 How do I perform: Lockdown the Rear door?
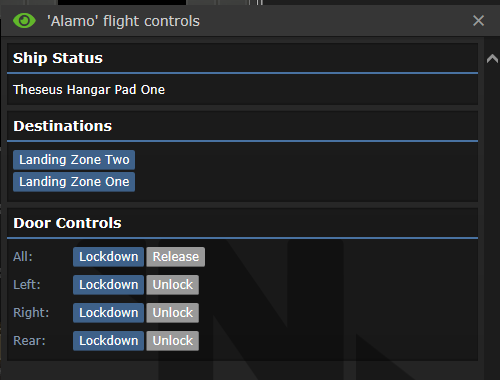point(108,341)
